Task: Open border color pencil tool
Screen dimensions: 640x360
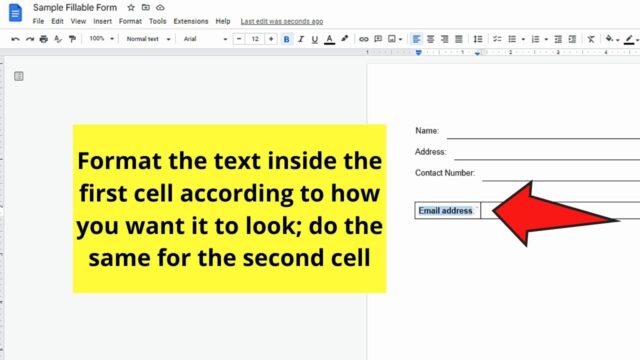Action: tap(629, 39)
